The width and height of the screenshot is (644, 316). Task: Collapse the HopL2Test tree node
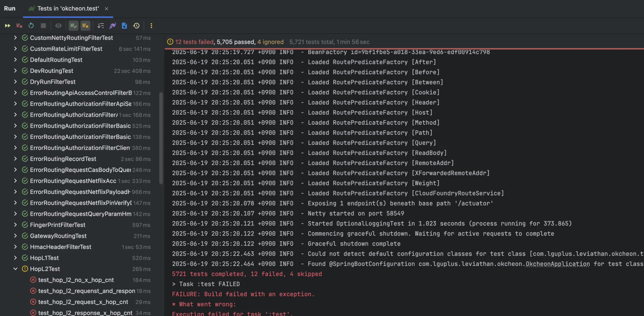15,269
